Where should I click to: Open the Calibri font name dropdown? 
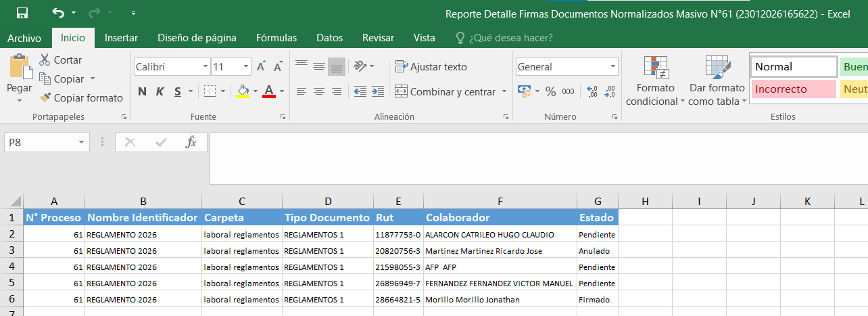206,67
